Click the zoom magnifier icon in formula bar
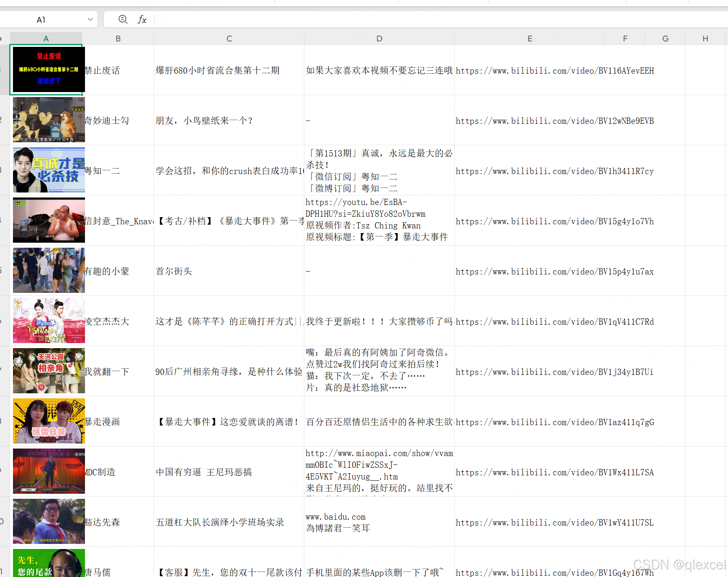 123,19
